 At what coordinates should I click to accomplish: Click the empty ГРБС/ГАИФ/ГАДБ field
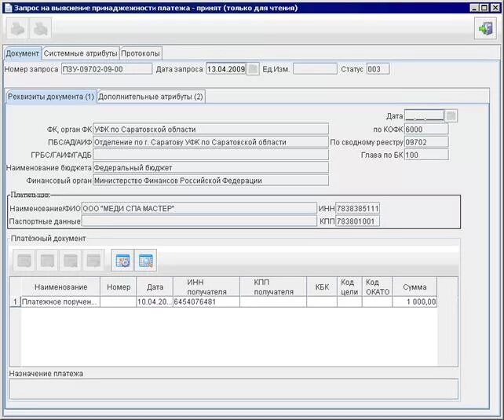pos(211,155)
